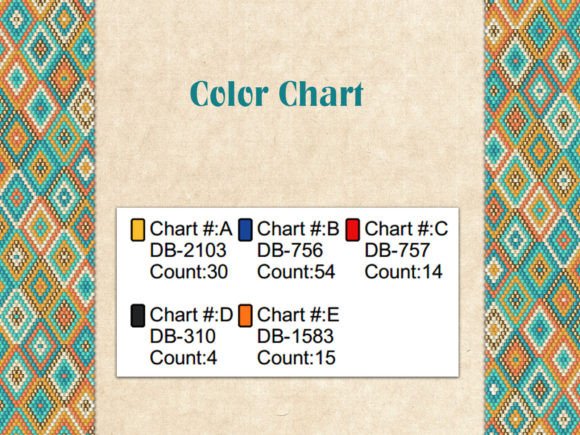Click the Count:15 text
This screenshot has width=580, height=435.
(x=297, y=358)
